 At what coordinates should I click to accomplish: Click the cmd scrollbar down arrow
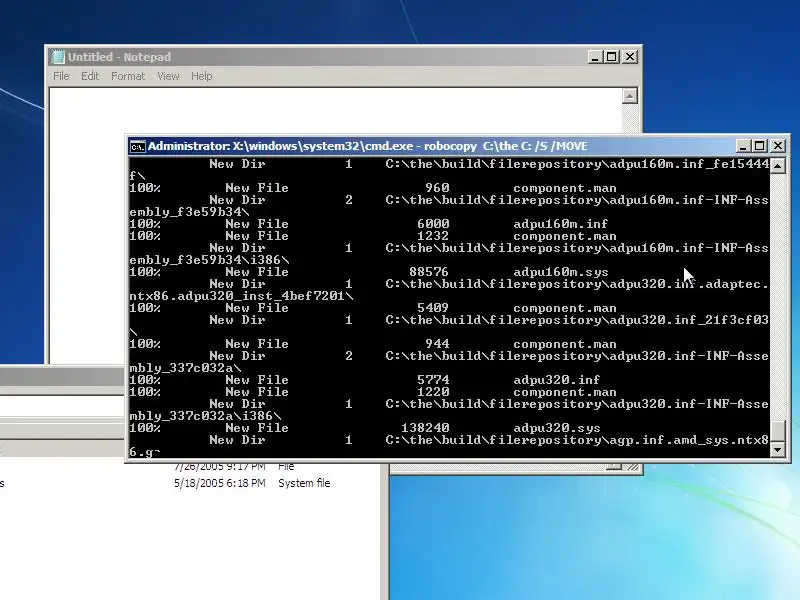pyautogui.click(x=778, y=449)
